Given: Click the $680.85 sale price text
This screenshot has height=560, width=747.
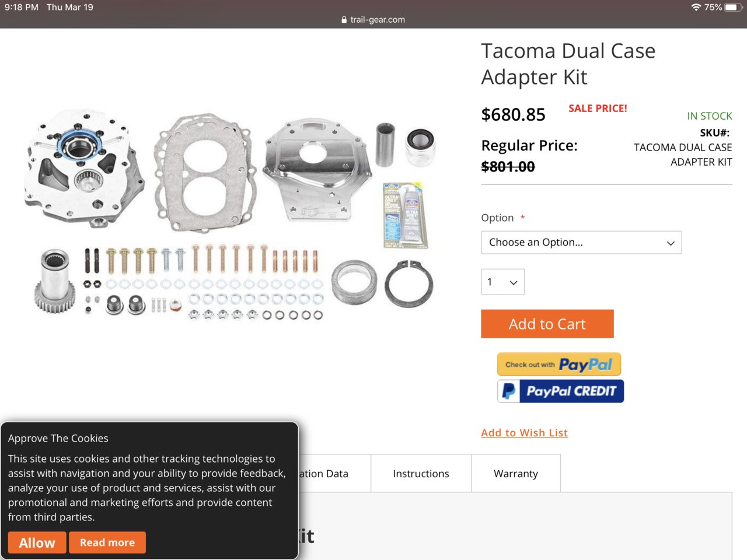Looking at the screenshot, I should coord(513,114).
